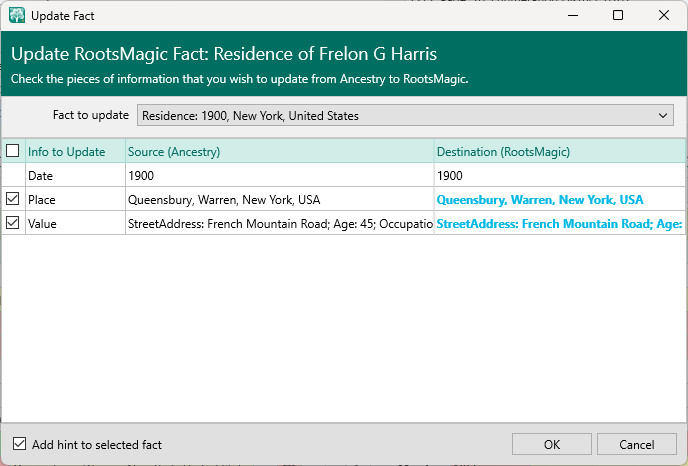The width and height of the screenshot is (688, 466).
Task: Select source place Queensbury, Warren, New York
Action: click(224, 200)
